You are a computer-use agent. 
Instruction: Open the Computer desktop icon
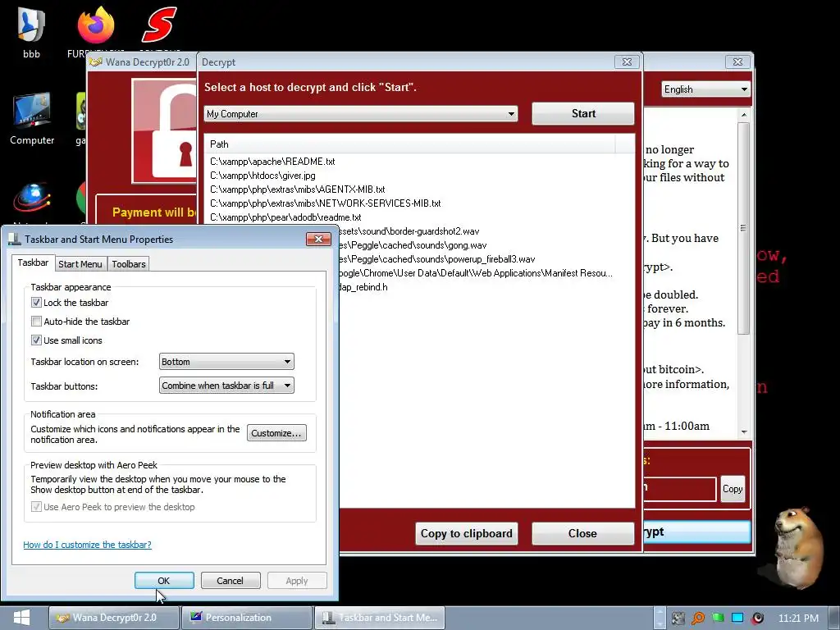pos(32,119)
